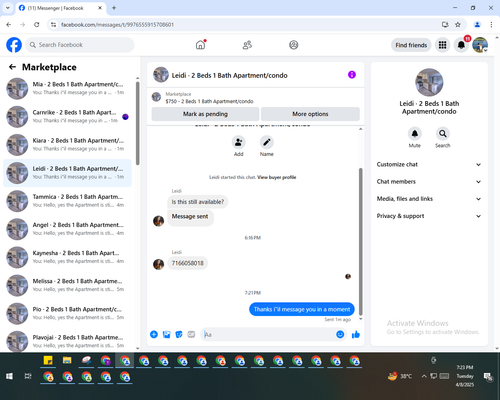Open the account profile picture menu

[x=480, y=45]
